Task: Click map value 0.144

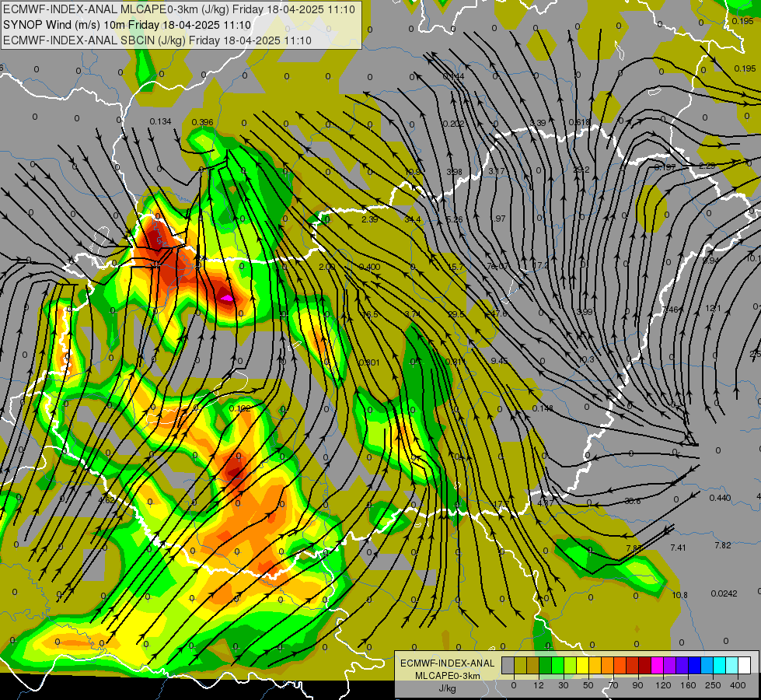Action: (453, 76)
